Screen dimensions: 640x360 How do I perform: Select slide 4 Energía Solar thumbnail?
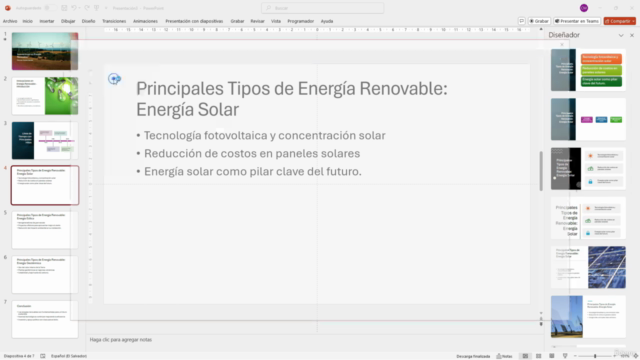[45, 185]
